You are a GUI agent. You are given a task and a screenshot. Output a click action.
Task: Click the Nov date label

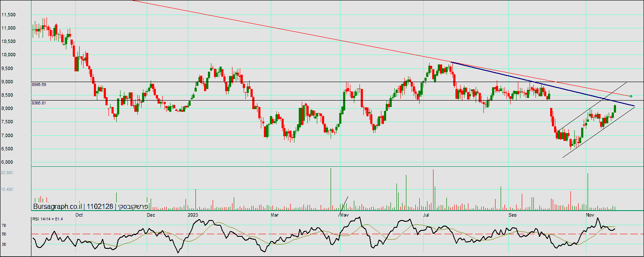(590, 214)
